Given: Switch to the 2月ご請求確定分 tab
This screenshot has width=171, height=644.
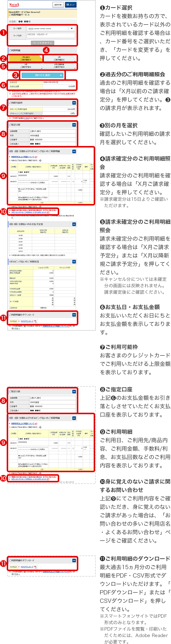Looking at the screenshot, I should click(x=59, y=59).
